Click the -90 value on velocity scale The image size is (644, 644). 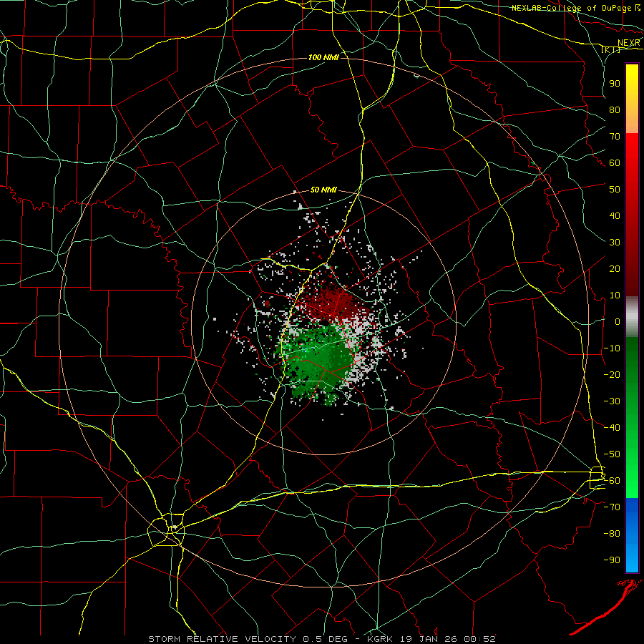[x=612, y=560]
